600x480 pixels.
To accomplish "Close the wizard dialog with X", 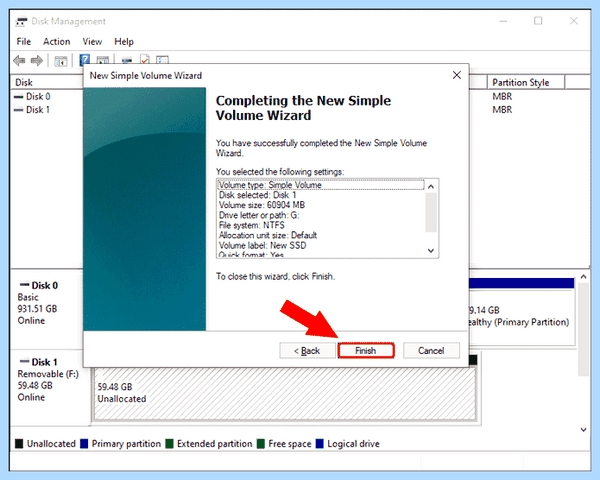I will (x=457, y=75).
